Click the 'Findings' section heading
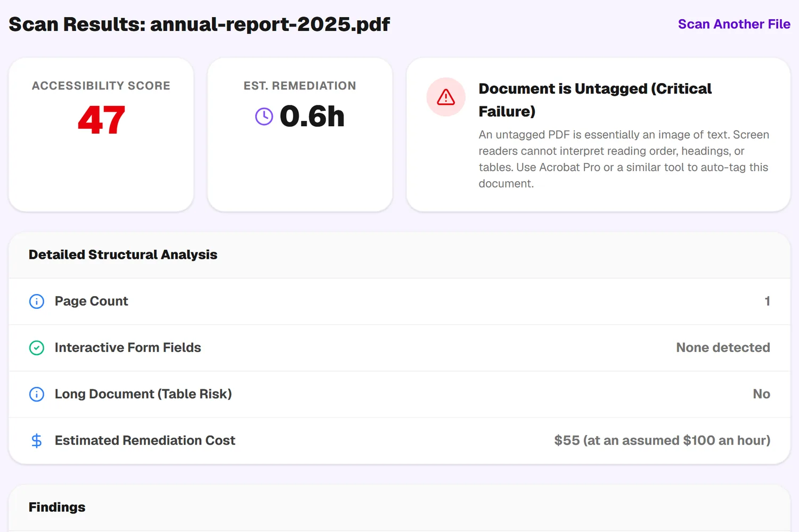 tap(57, 507)
